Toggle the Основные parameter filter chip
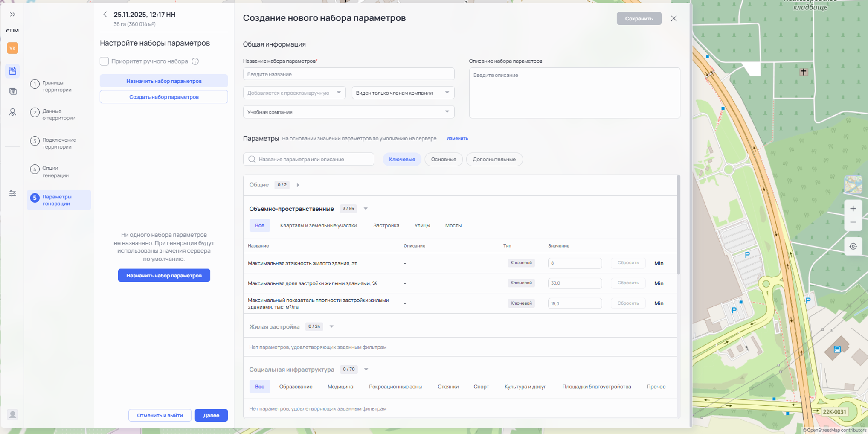Image resolution: width=868 pixels, height=434 pixels. [443, 160]
